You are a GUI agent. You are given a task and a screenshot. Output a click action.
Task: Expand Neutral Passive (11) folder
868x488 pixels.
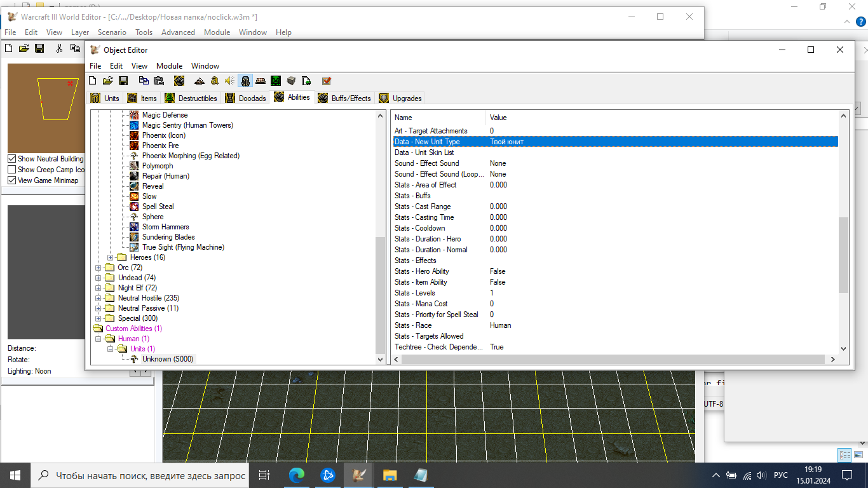[98, 308]
